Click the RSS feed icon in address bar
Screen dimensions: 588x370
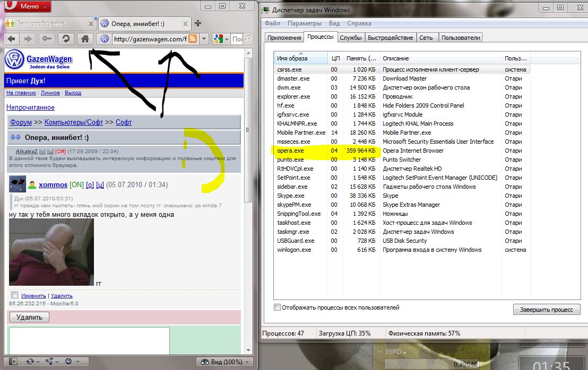pos(193,39)
